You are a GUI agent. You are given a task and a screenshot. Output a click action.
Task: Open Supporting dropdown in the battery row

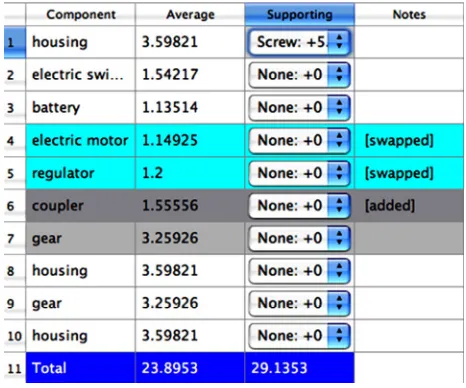click(x=299, y=107)
